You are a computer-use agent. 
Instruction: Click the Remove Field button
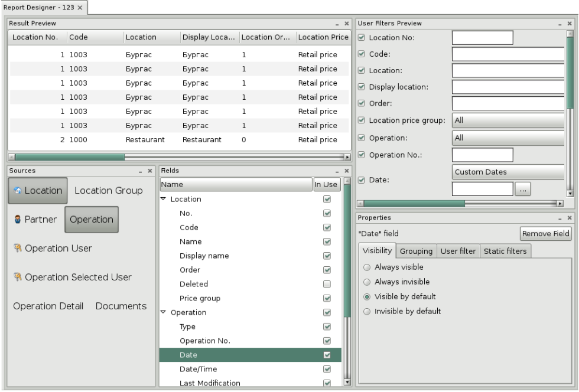pos(545,234)
